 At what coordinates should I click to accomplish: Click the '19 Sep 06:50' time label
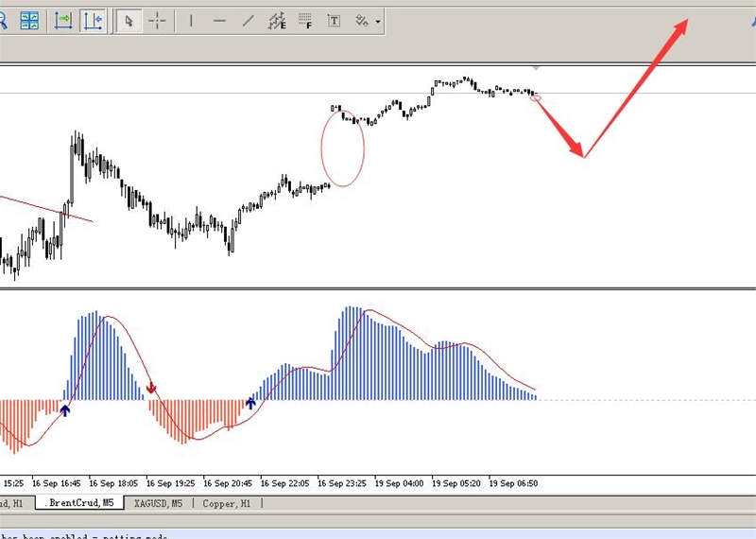513,483
